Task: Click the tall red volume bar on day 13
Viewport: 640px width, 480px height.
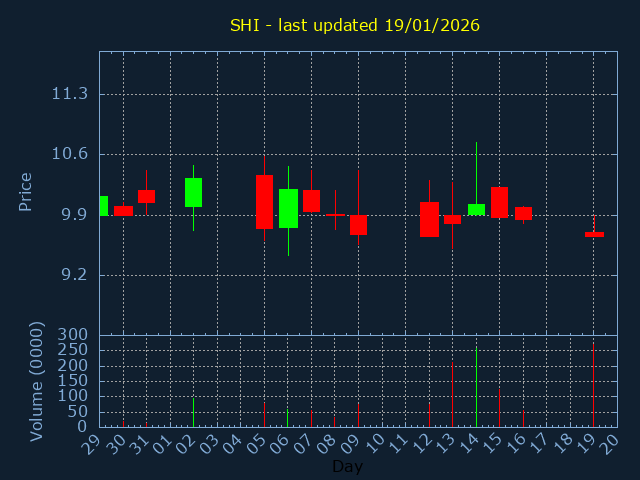Action: point(452,393)
